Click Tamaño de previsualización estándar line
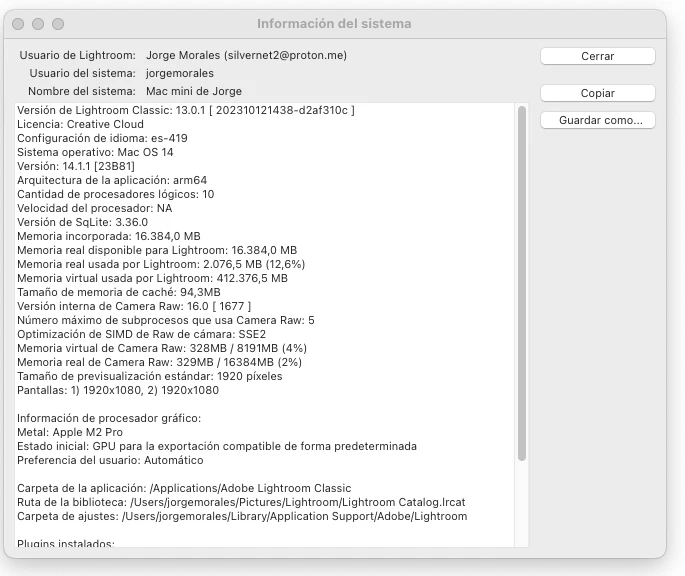Image resolution: width=685 pixels, height=576 pixels. (x=150, y=376)
